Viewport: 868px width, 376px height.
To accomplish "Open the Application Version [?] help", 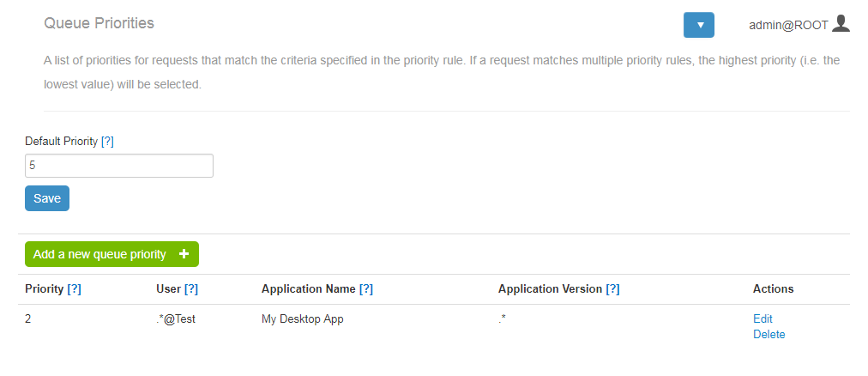I will coord(612,289).
